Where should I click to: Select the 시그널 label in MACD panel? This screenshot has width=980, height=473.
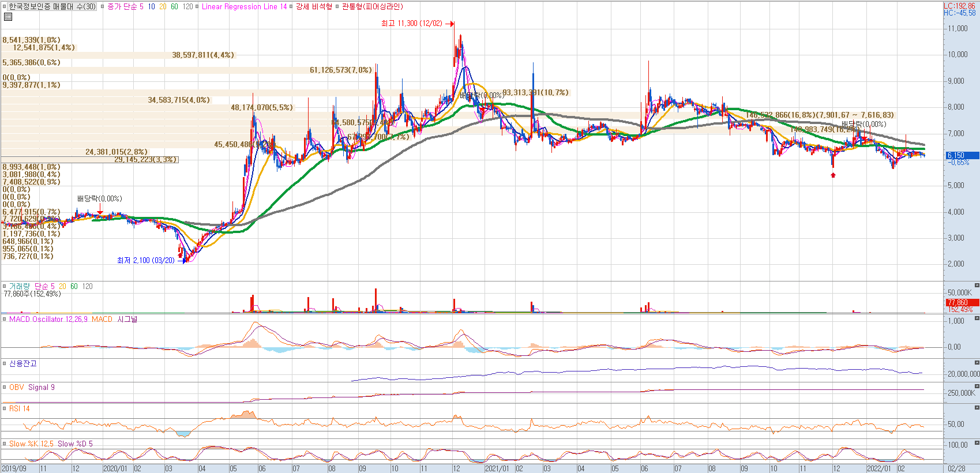(x=127, y=319)
